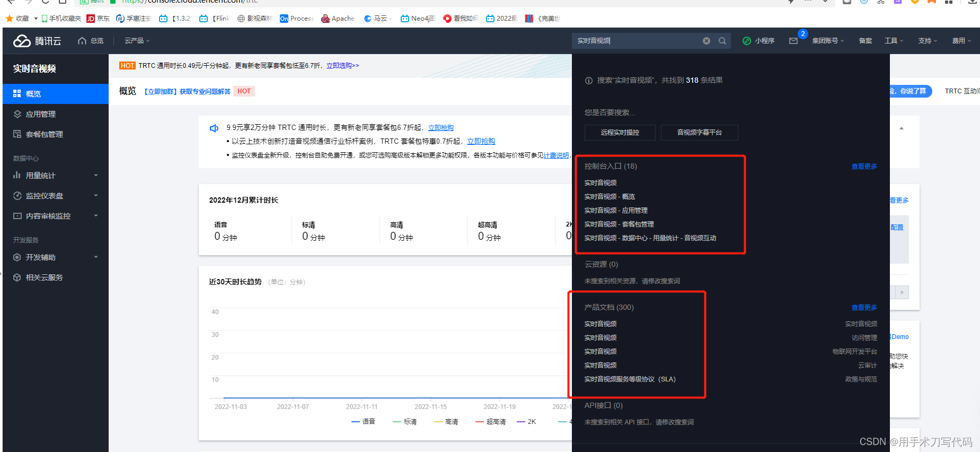Click the announcement speaker icon
The width and height of the screenshot is (980, 452).
tap(214, 128)
